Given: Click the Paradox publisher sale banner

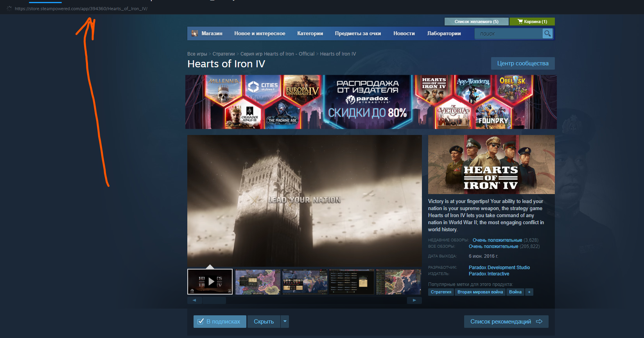Looking at the screenshot, I should [x=371, y=102].
